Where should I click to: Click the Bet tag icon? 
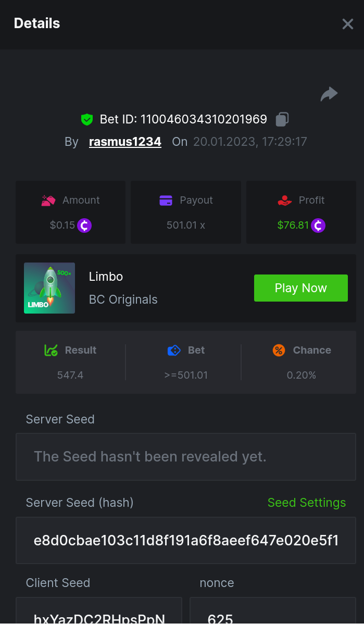coord(174,350)
